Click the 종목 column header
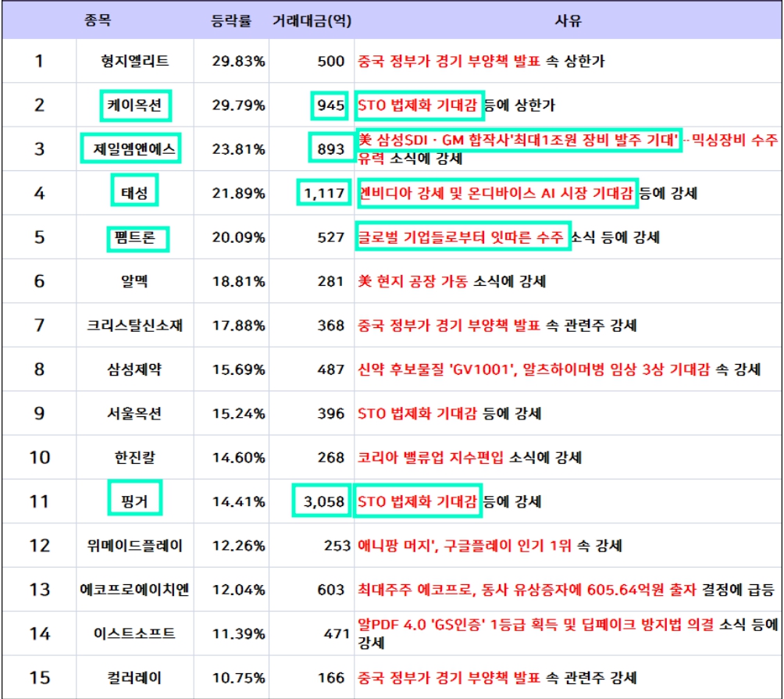784x699 pixels. [98, 20]
